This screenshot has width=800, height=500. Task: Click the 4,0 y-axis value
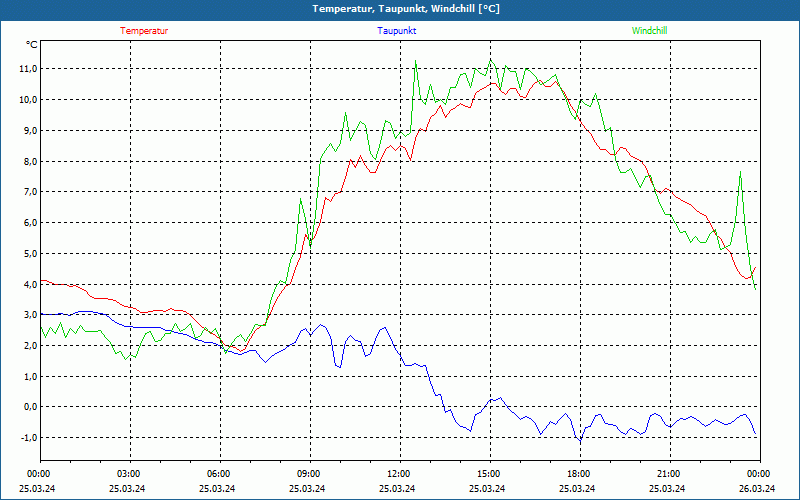[x=30, y=284]
